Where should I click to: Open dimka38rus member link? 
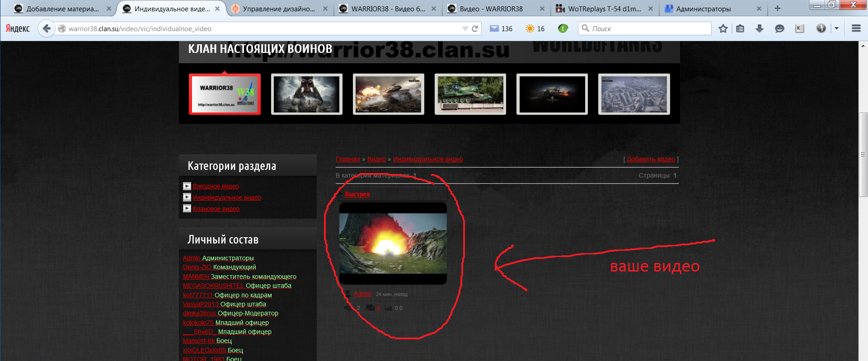pos(199,313)
